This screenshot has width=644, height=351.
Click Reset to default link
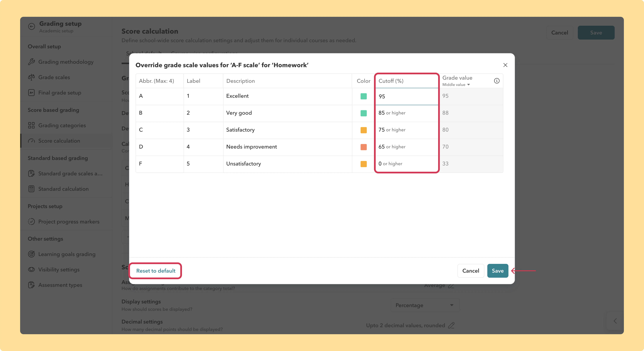(156, 271)
